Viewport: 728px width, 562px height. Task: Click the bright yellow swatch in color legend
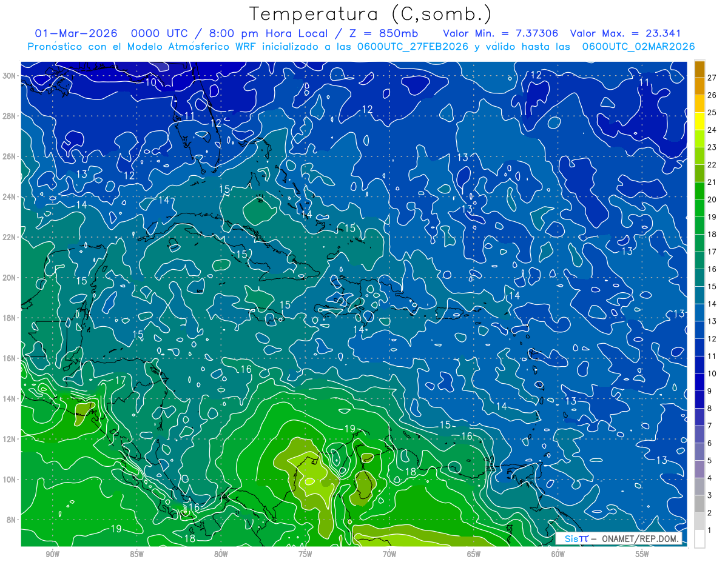tap(699, 121)
